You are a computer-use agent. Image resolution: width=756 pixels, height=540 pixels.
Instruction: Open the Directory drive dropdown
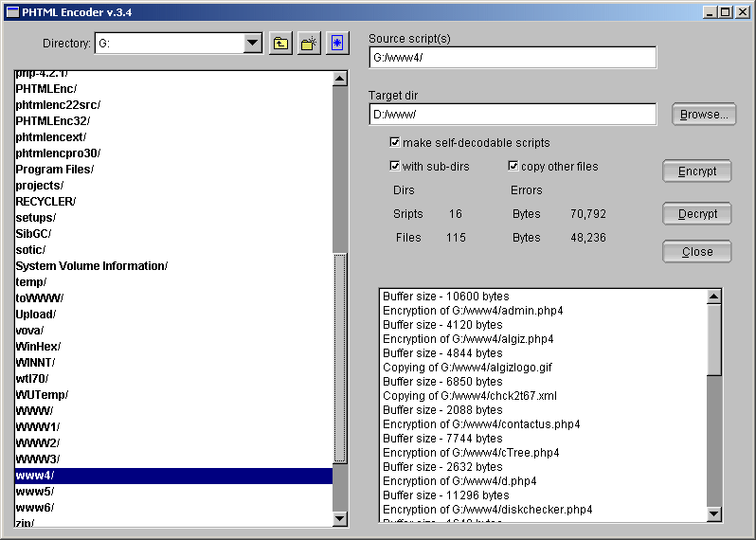tap(252, 44)
